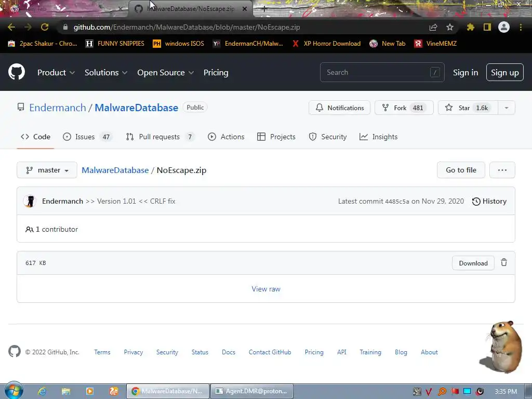Open MalwareDatabase repository title link
This screenshot has height=399, width=532.
click(137, 108)
